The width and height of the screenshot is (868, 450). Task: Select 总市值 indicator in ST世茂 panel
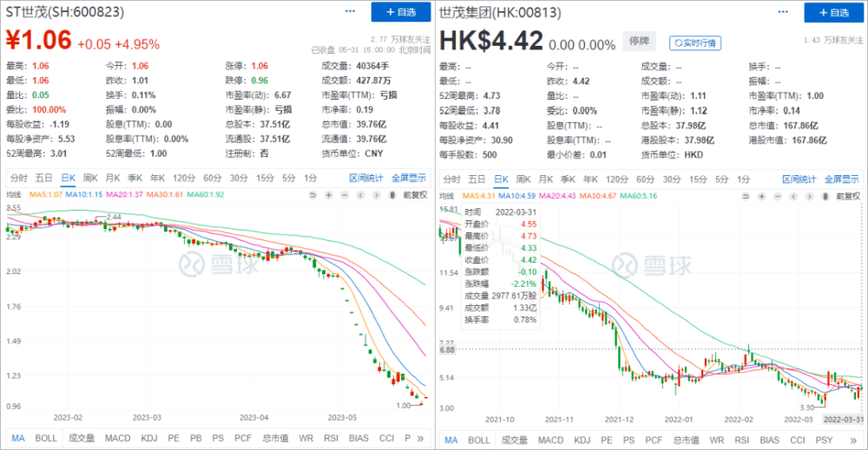point(274,439)
